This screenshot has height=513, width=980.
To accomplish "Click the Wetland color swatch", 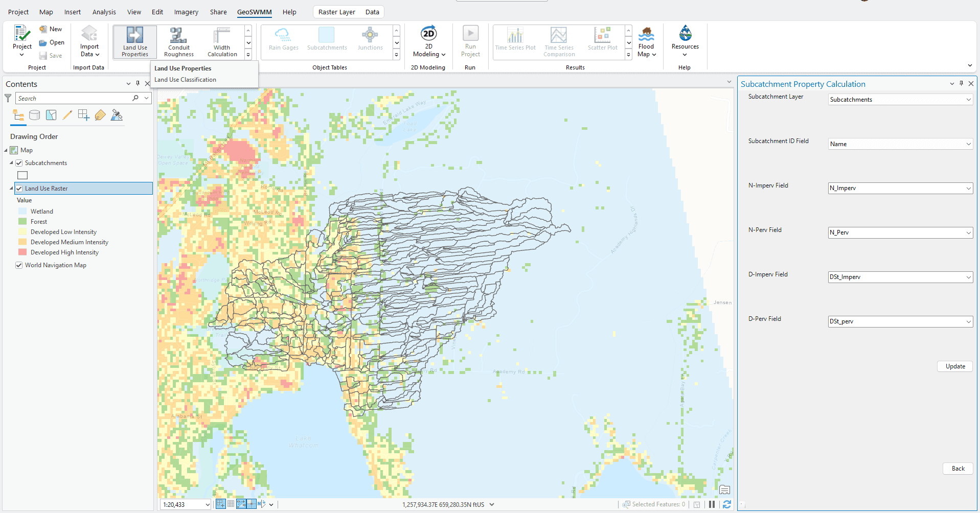I will pos(22,212).
